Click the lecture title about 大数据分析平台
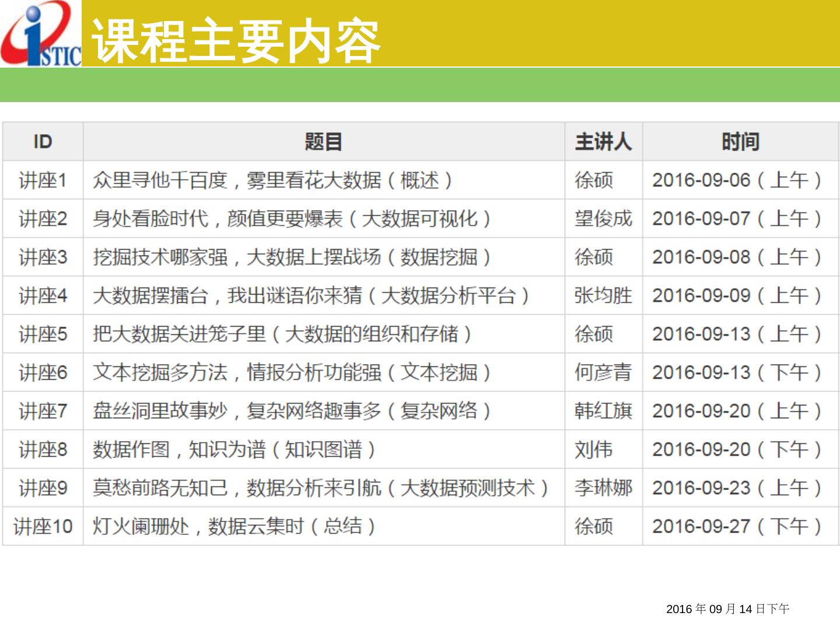Image resolution: width=840 pixels, height=630 pixels. [x=311, y=296]
